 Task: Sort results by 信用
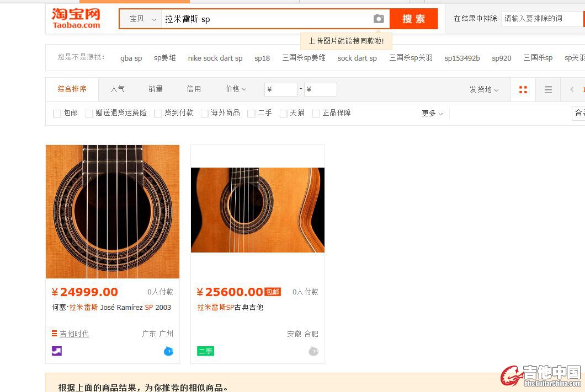(194, 89)
